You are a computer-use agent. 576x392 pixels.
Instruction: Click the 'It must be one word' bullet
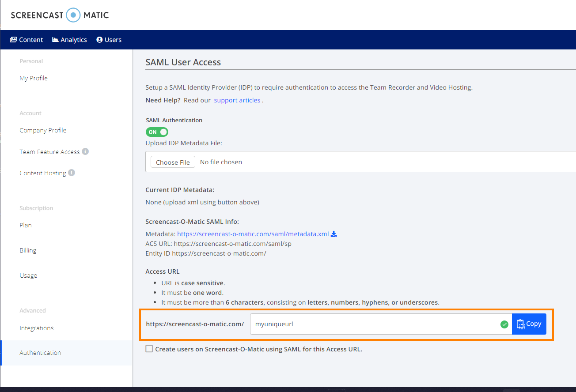click(x=193, y=293)
